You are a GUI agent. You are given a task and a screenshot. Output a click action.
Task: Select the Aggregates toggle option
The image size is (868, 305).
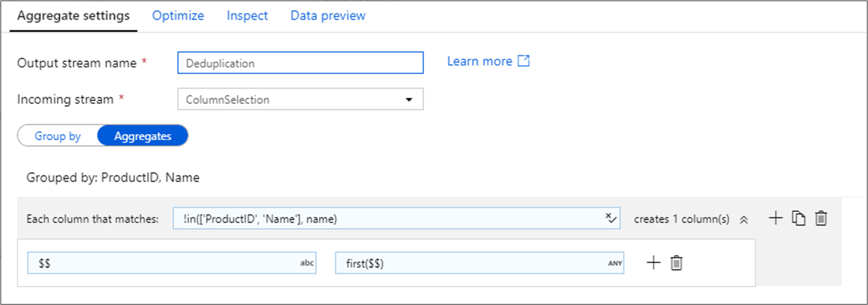click(x=143, y=136)
